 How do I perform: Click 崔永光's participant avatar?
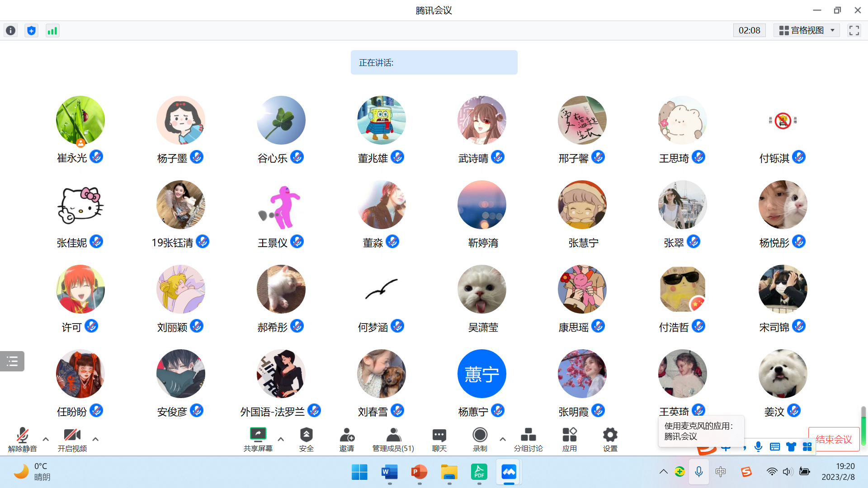click(80, 120)
